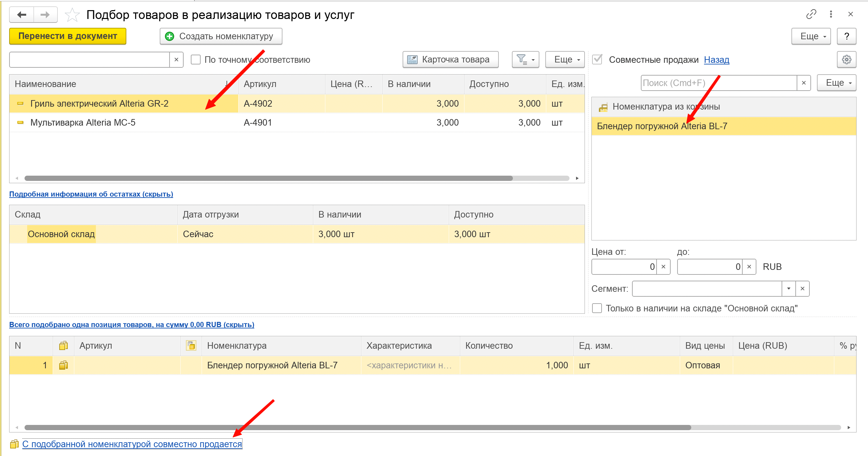Toggle the Совместные продажи checkbox
The height and width of the screenshot is (456, 868).
click(597, 60)
